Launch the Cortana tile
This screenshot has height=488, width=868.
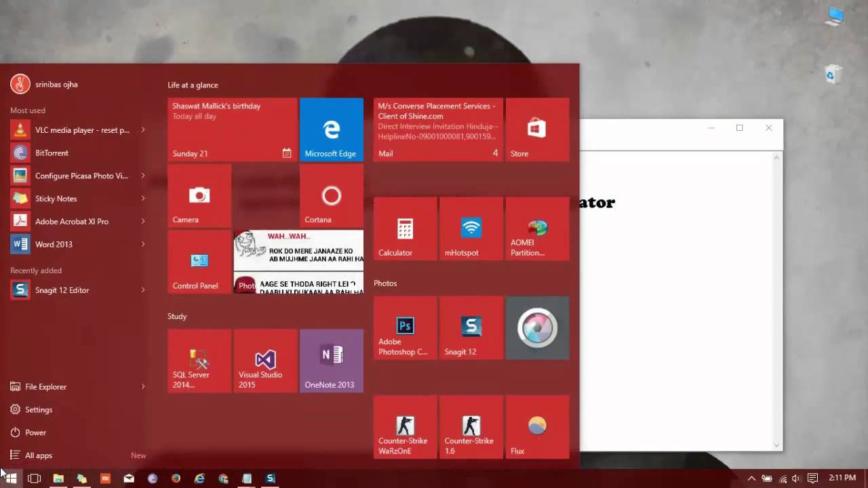pyautogui.click(x=332, y=195)
